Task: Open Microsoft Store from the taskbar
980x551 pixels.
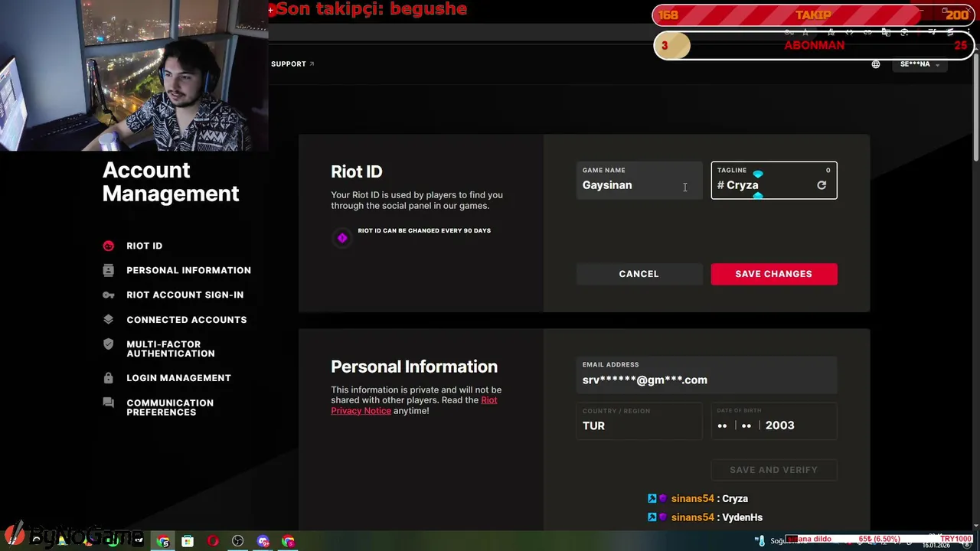Action: [x=188, y=541]
